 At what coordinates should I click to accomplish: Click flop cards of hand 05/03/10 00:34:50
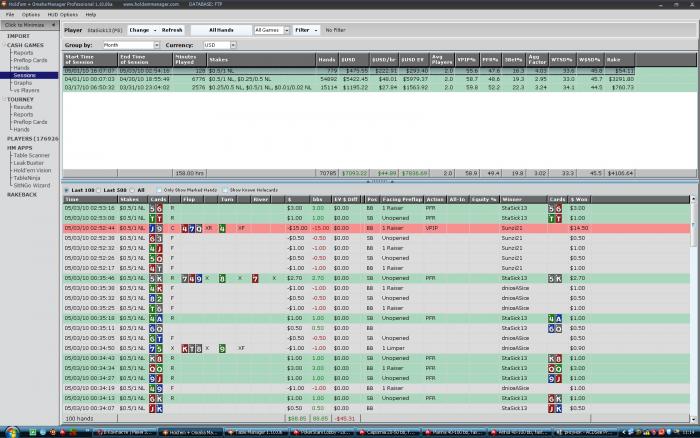point(192,348)
